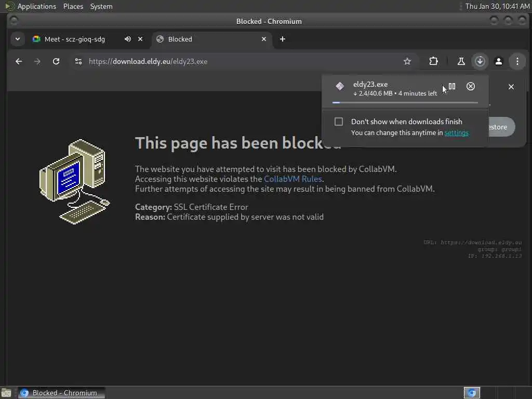
Task: Click the "SSL Certificate Error" category text
Action: tap(211, 207)
